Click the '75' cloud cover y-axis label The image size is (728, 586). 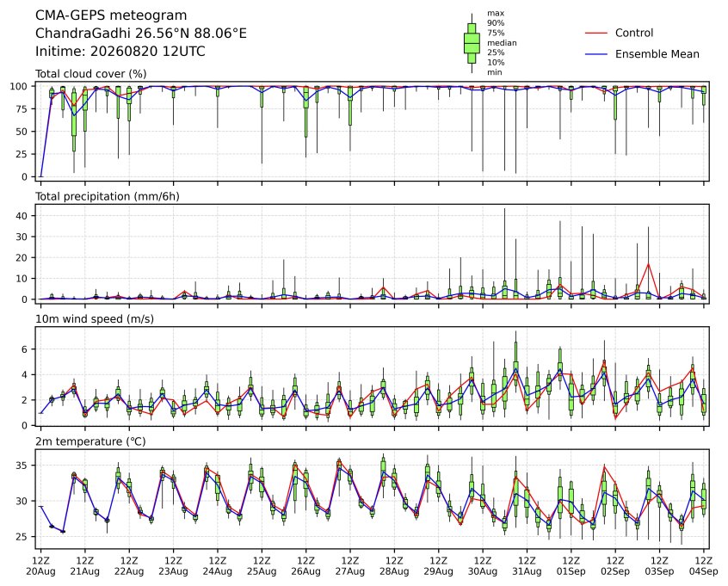(22, 109)
